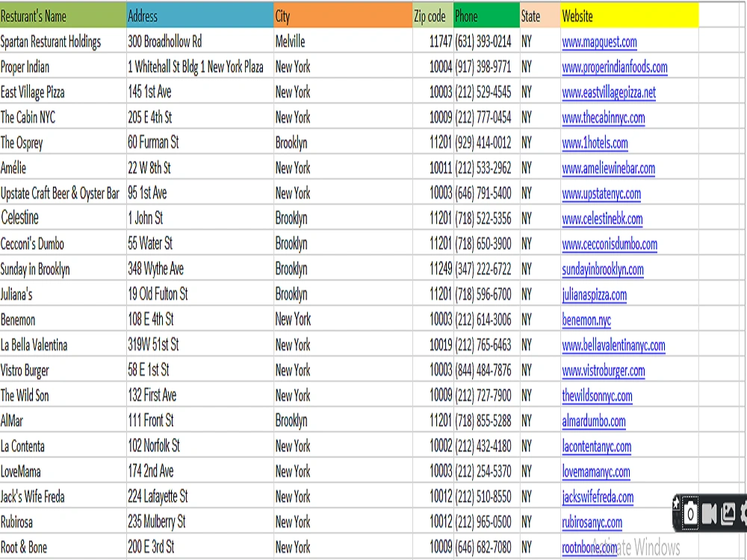Select the "Celestine" name cell

(63, 218)
